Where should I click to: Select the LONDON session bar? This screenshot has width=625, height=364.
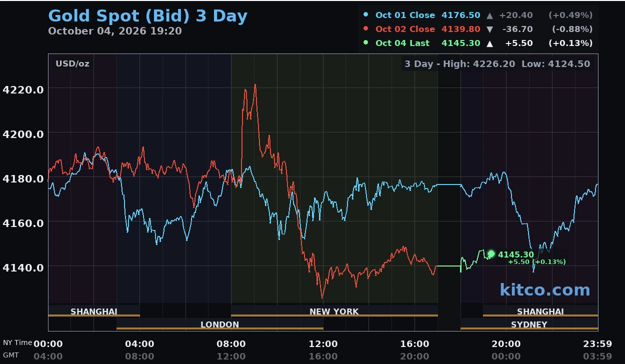tap(220, 324)
